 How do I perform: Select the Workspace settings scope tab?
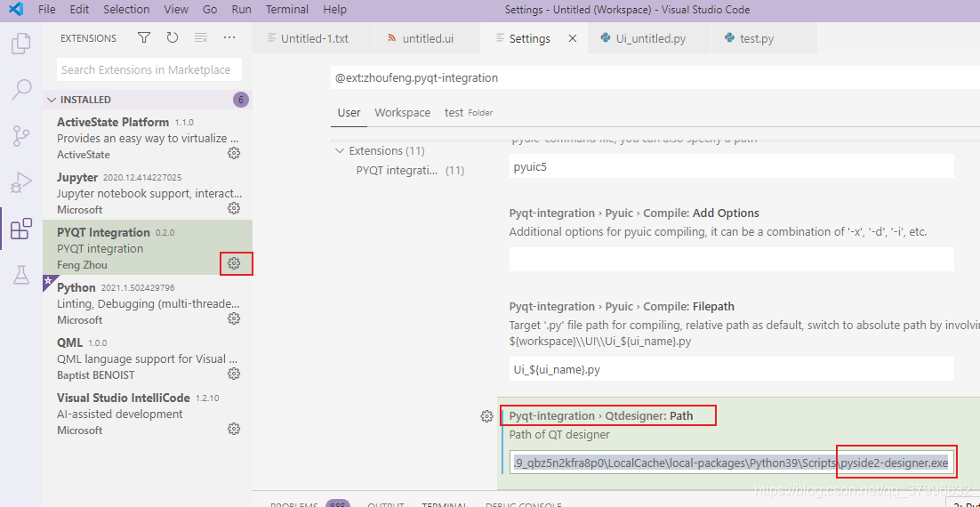(403, 113)
